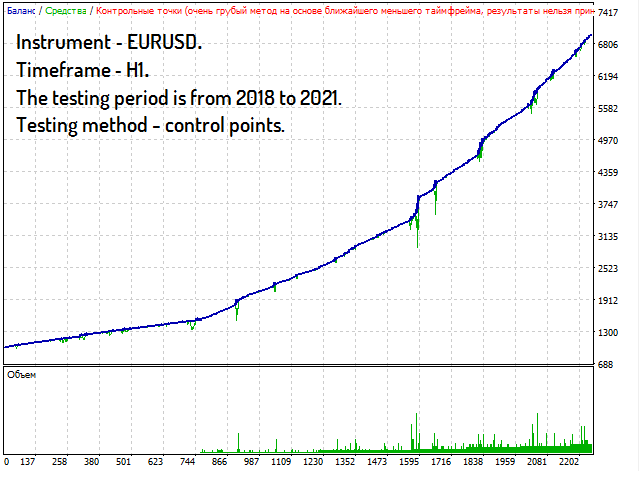
Task: Click the "Контрольные точки" legend text
Action: click(140, 10)
